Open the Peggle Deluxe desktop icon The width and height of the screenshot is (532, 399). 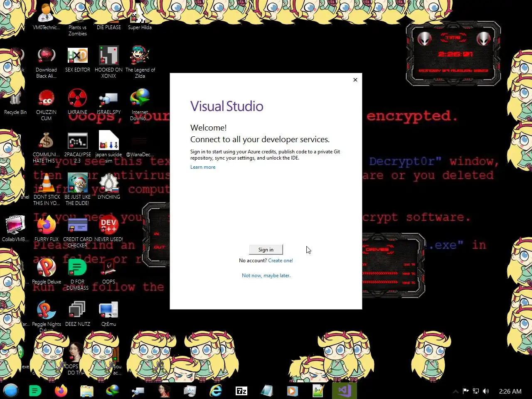click(47, 271)
